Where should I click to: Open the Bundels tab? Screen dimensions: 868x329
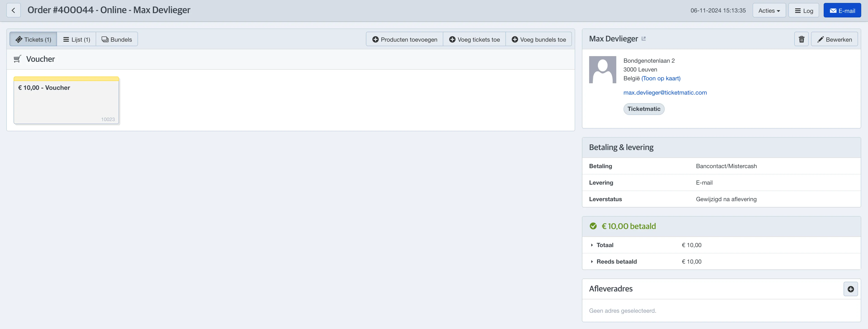pyautogui.click(x=117, y=39)
